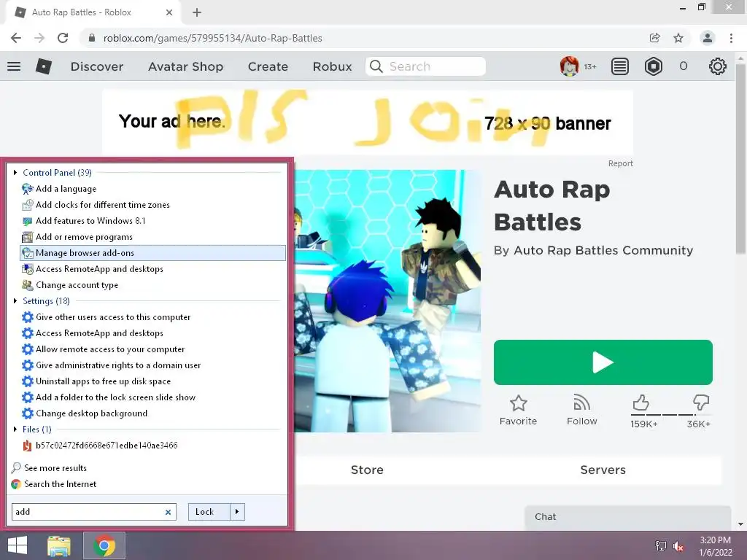
Task: Open Create in the Roblox navbar
Action: (x=268, y=66)
